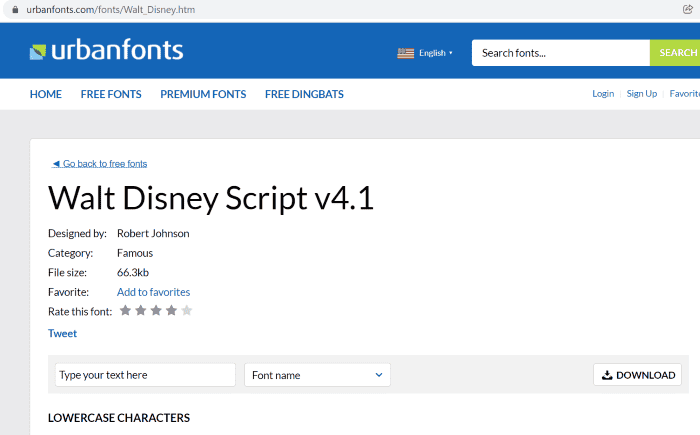700x435 pixels.
Task: Click the browser address bar URL
Action: point(111,9)
